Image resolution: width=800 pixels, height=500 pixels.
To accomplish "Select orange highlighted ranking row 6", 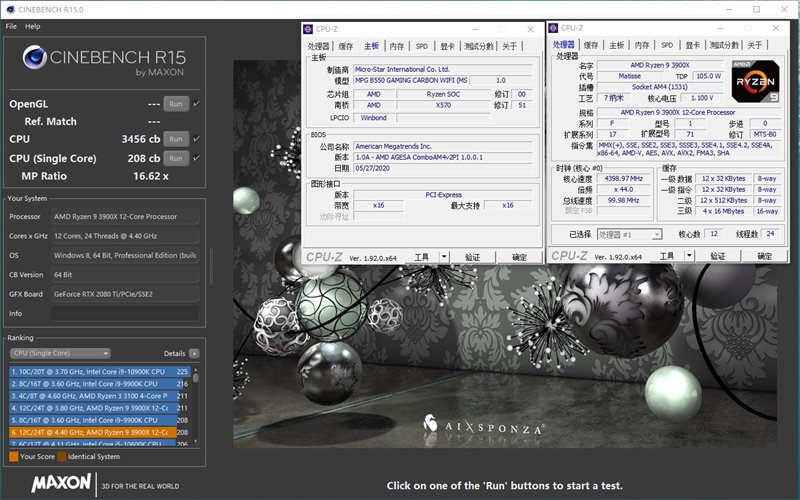I will pos(99,432).
